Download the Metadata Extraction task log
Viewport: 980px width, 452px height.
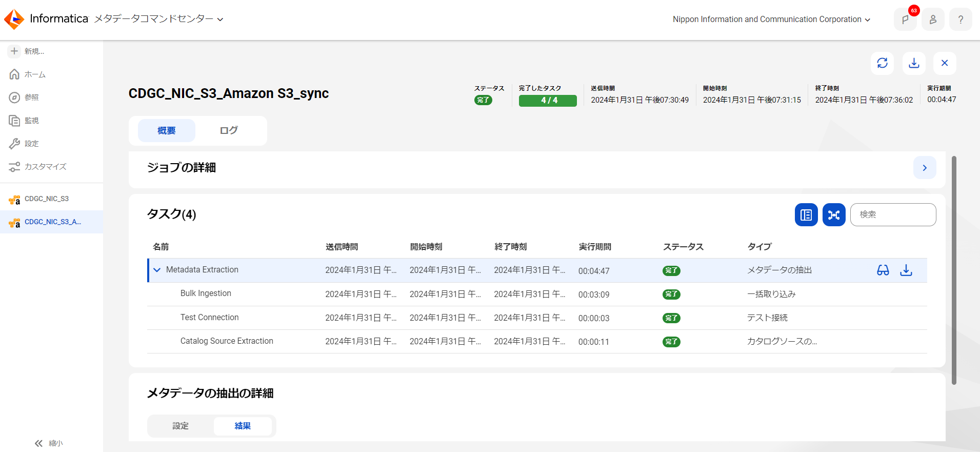(x=906, y=270)
